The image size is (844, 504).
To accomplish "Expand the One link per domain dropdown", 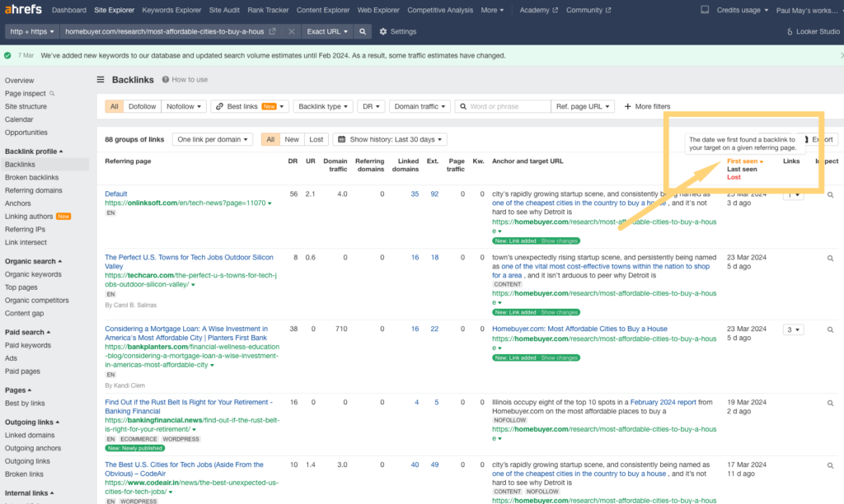I will pyautogui.click(x=213, y=139).
